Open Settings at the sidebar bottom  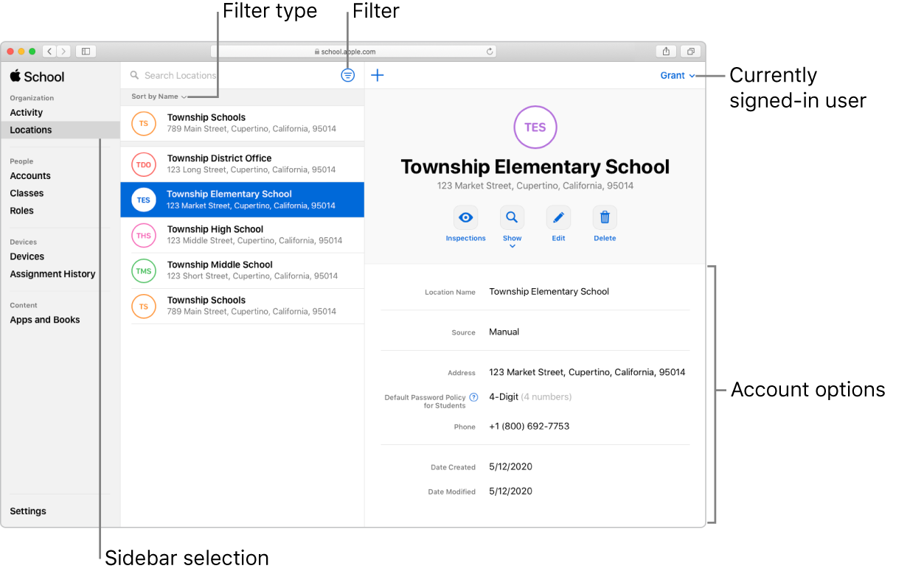point(28,511)
